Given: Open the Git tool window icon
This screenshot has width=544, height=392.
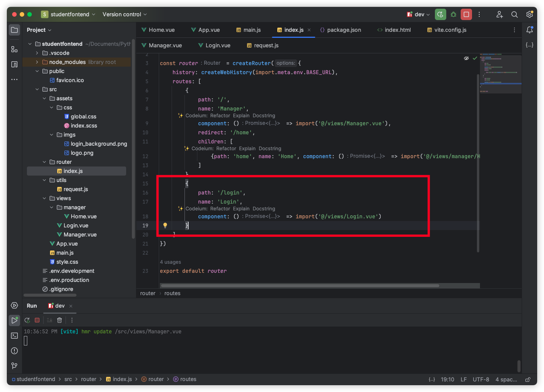Looking at the screenshot, I should coord(14,366).
